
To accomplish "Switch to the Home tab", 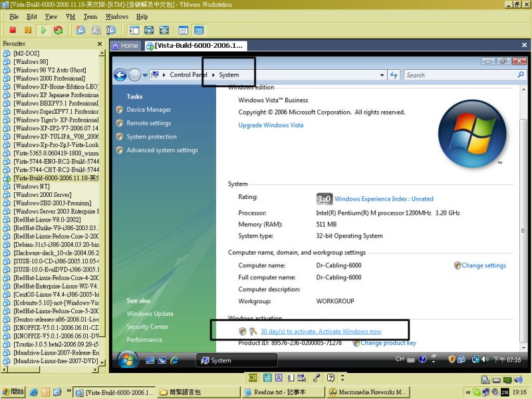I will pos(125,45).
